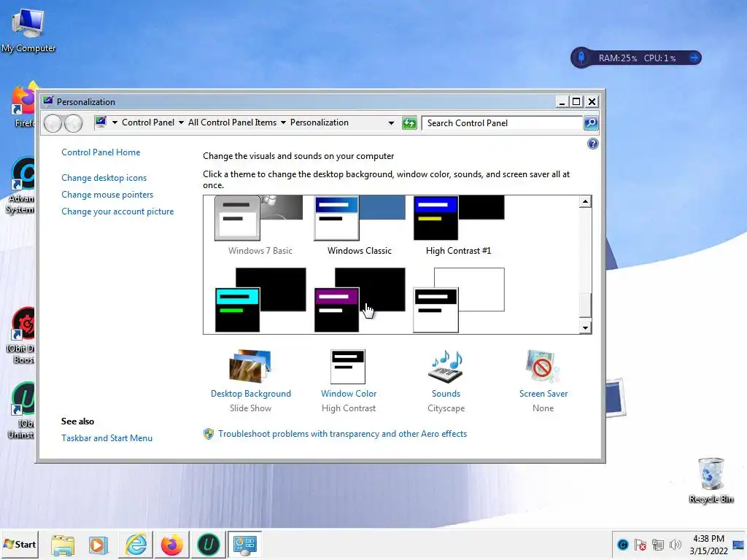Click the Show desktop button

(x=739, y=545)
